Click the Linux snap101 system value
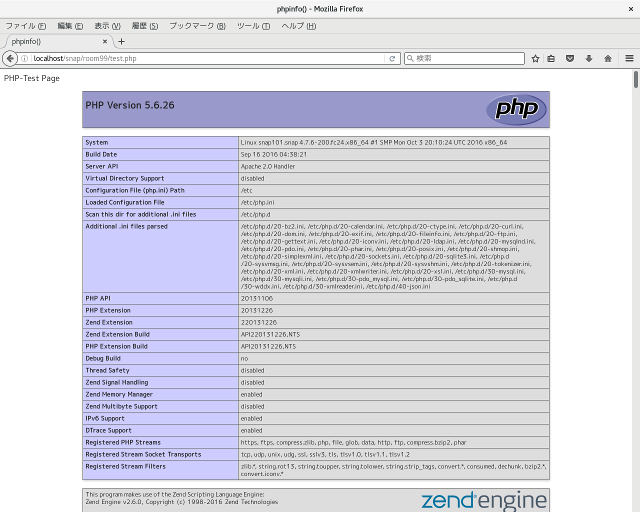 pyautogui.click(x=373, y=142)
